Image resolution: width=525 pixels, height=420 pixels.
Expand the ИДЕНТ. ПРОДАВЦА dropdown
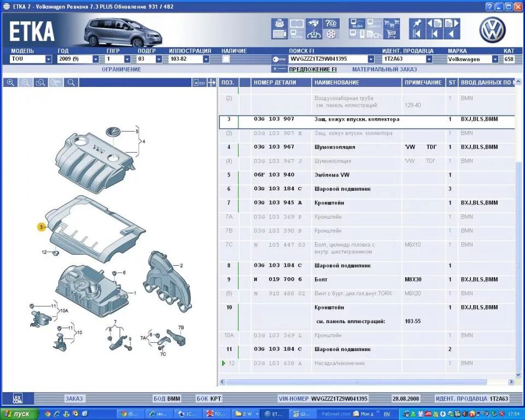429,59
